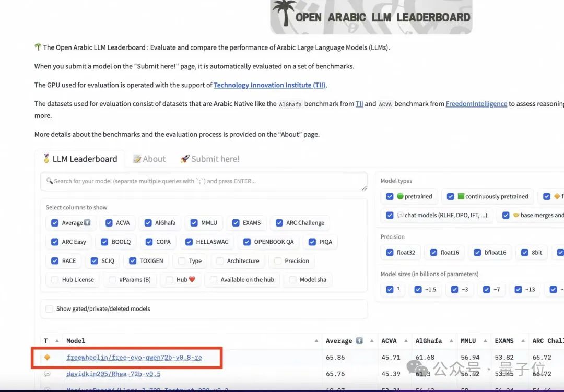The height and width of the screenshot is (392, 564).
Task: Uncheck the HELLASWAG column checkbox
Action: 190,242
